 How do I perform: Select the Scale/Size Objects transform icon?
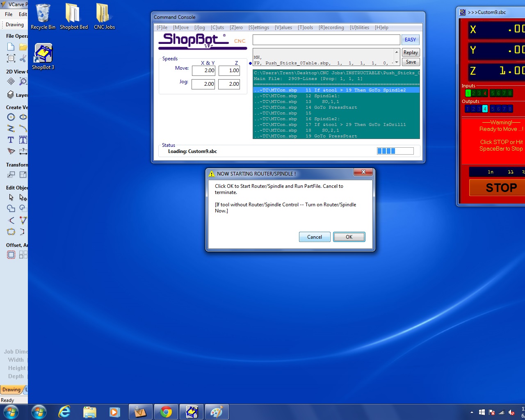pyautogui.click(x=23, y=174)
